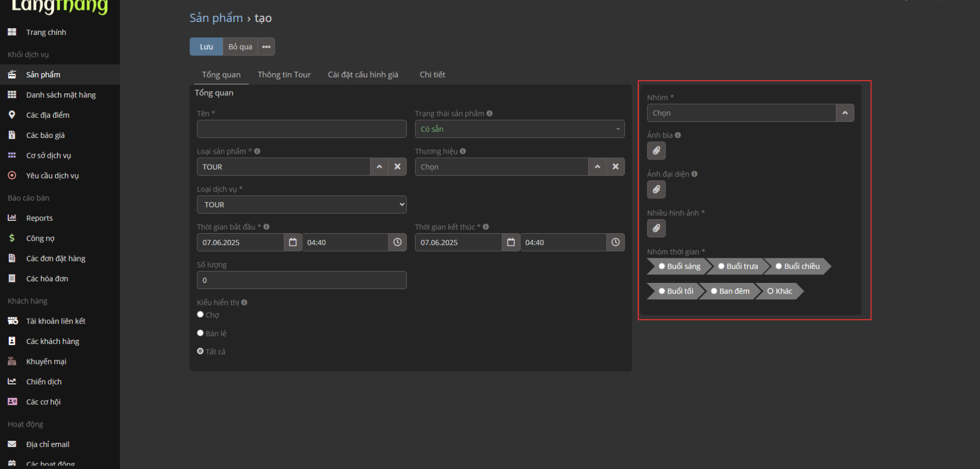Open Các báo giá in sidebar

[x=45, y=135]
